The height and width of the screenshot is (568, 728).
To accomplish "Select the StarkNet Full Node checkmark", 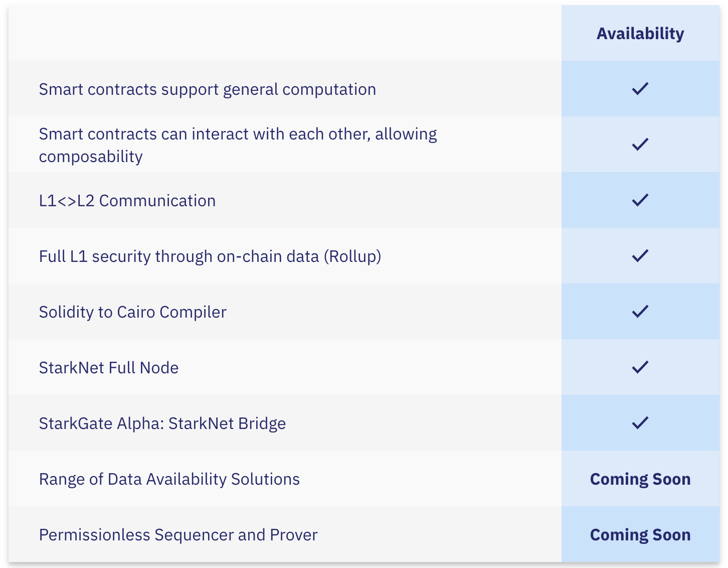I will point(640,367).
